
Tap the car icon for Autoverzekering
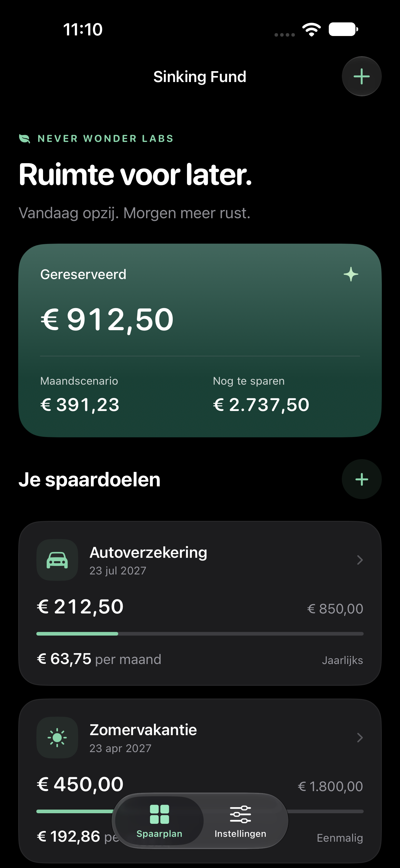pos(57,560)
